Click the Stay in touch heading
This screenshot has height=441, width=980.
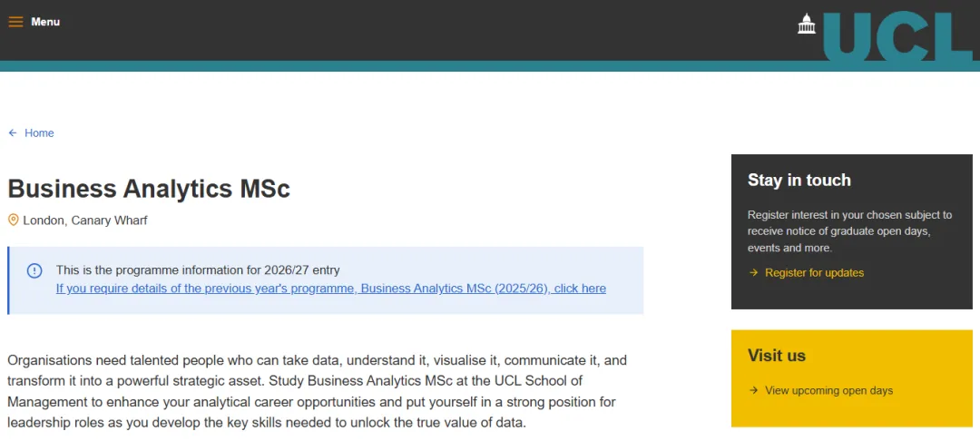[799, 181]
